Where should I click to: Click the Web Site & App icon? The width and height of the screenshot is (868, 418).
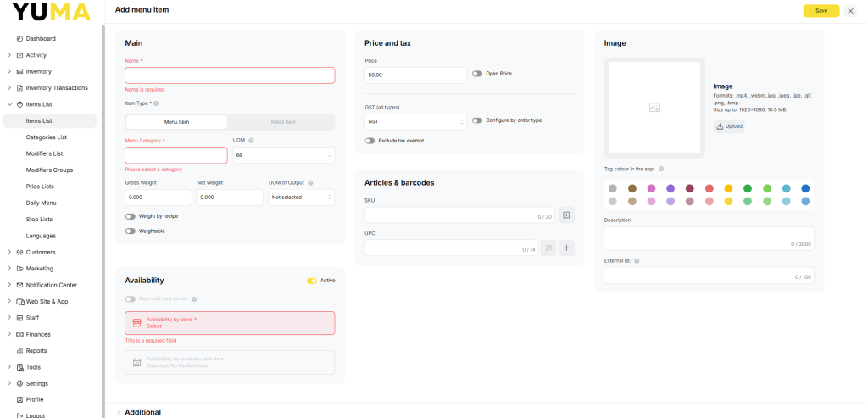pos(20,302)
